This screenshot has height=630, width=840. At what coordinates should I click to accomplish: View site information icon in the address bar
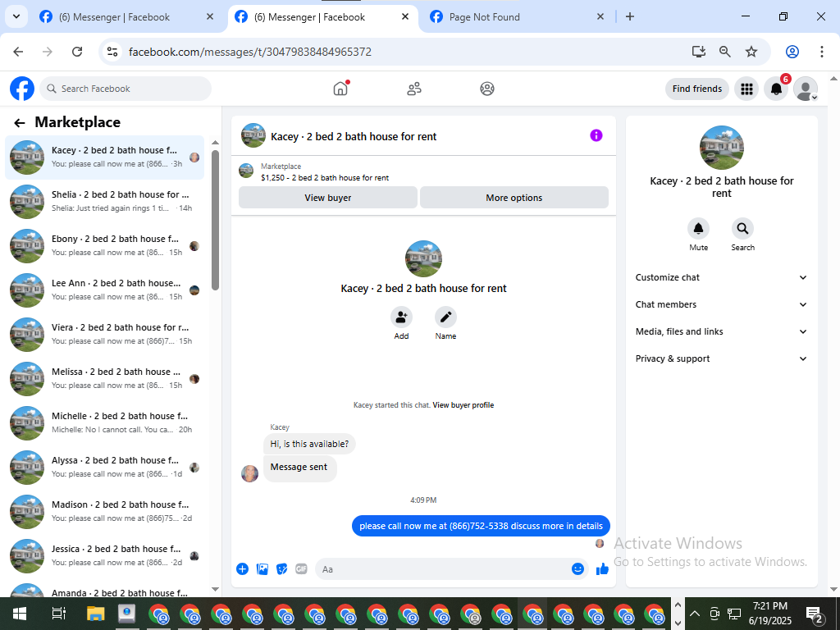(x=112, y=52)
